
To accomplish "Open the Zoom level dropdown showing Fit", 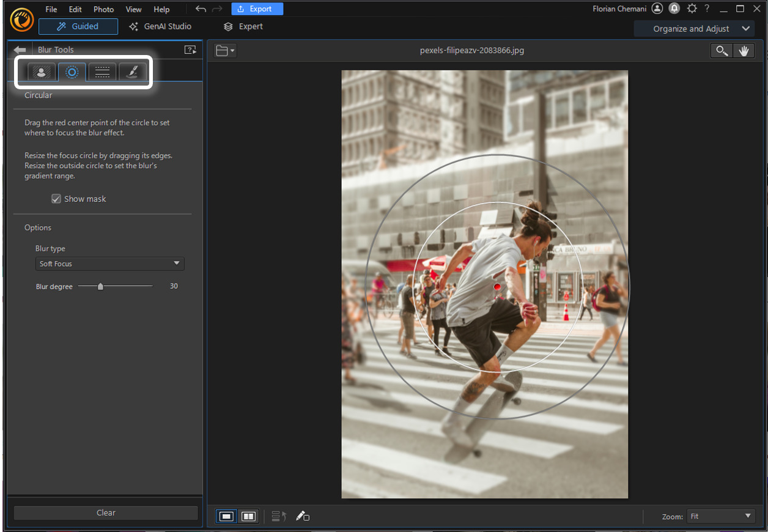I will pos(720,515).
